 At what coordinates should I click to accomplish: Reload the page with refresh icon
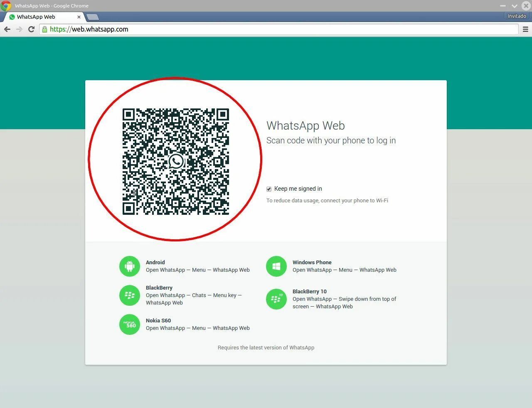click(31, 29)
